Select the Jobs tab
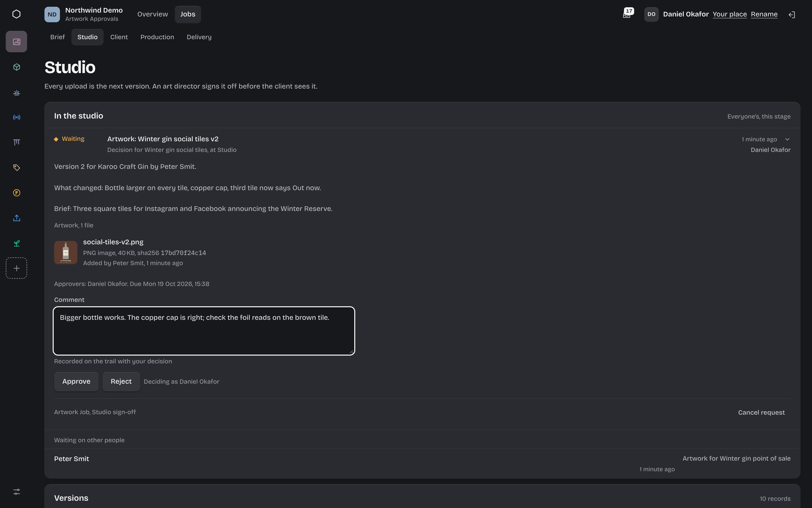Viewport: 812px width, 508px height. click(188, 14)
